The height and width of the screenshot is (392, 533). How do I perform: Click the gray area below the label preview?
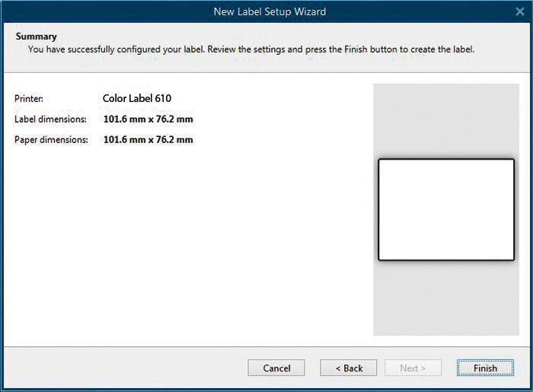tap(446, 298)
